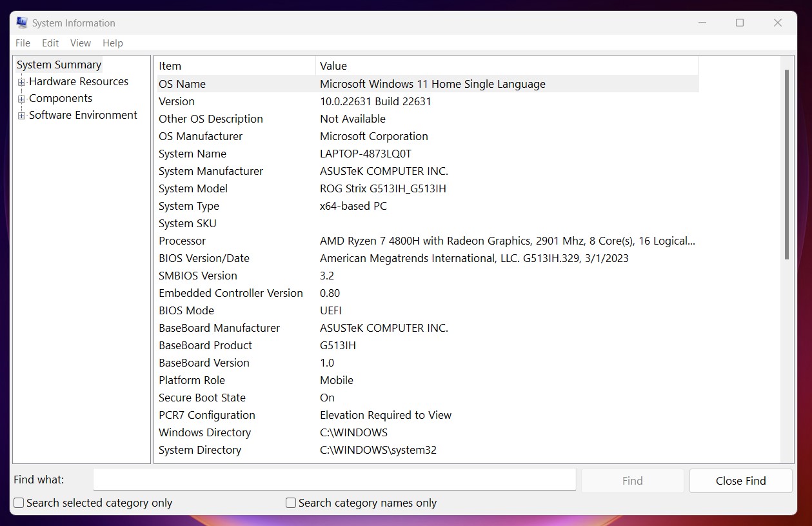Select the BIOS Version/Date label
This screenshot has width=812, height=526.
[204, 258]
